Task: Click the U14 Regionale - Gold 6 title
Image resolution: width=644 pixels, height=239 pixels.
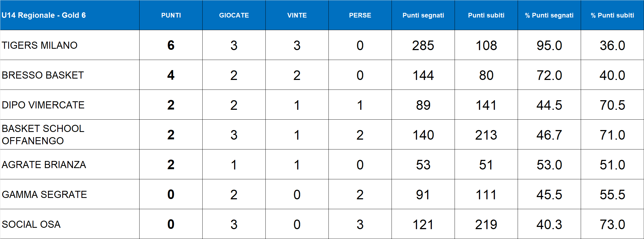Action: (x=44, y=15)
